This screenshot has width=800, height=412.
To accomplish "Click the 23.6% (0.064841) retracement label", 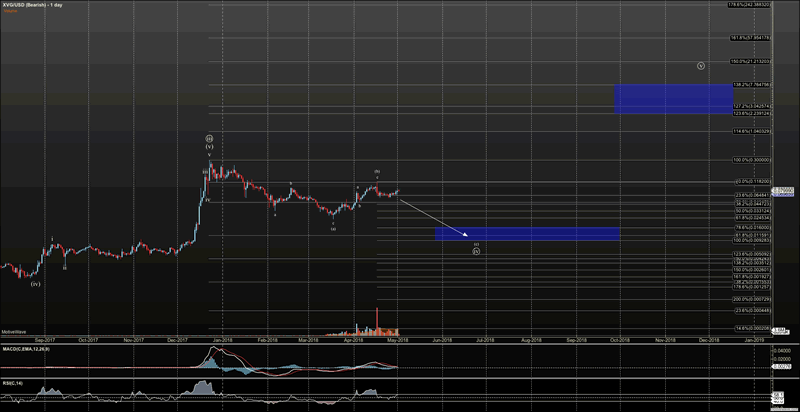I will click(752, 195).
